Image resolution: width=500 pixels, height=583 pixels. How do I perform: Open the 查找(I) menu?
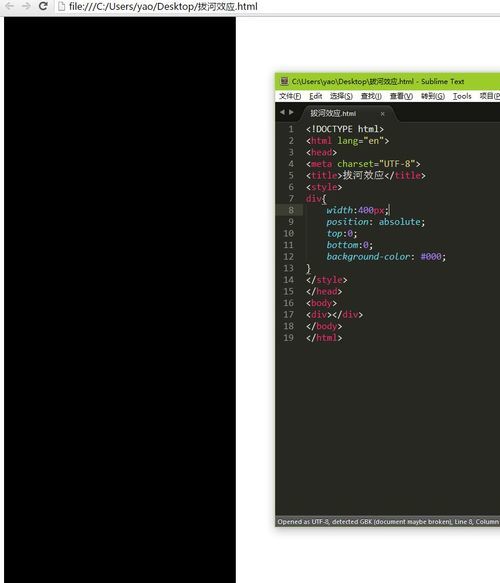point(371,96)
